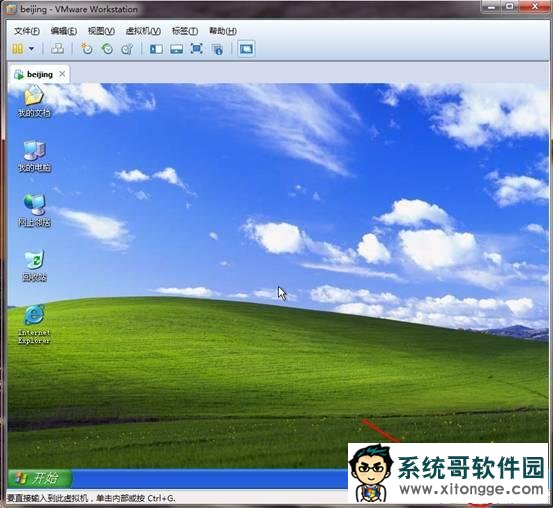Open the snapshot manager icon

pyautogui.click(x=127, y=49)
